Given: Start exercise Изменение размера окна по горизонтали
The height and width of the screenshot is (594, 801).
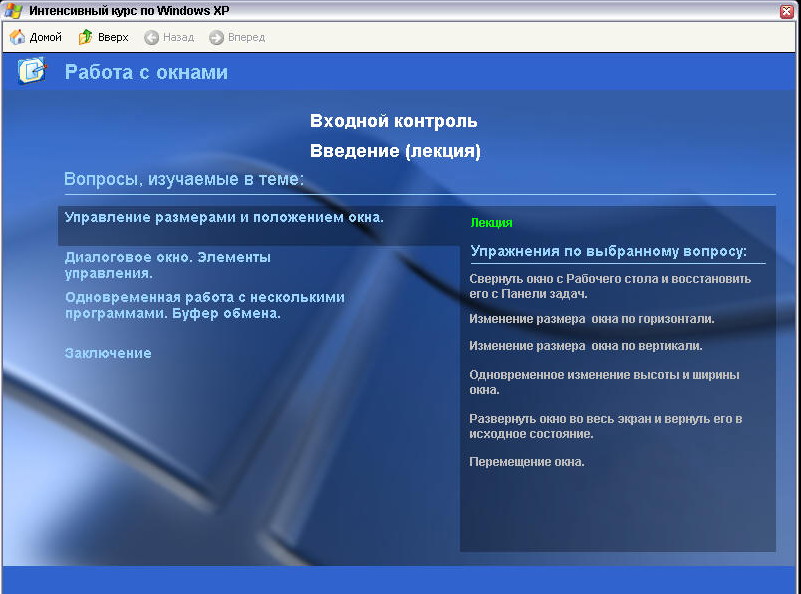Looking at the screenshot, I should 592,319.
